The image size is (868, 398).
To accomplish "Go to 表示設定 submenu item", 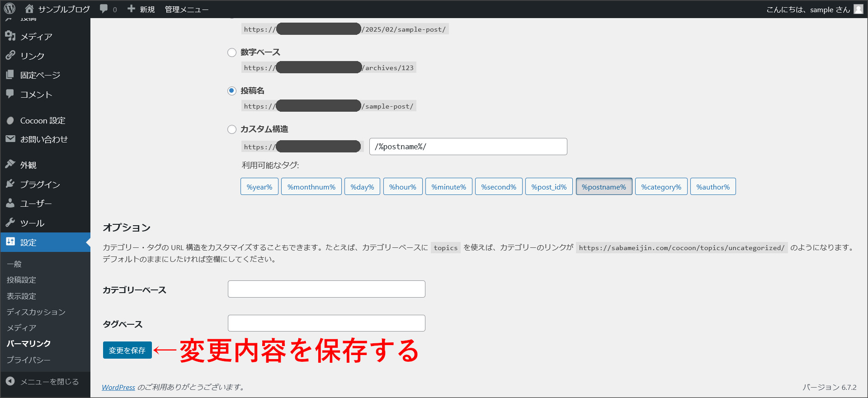I will (x=21, y=296).
